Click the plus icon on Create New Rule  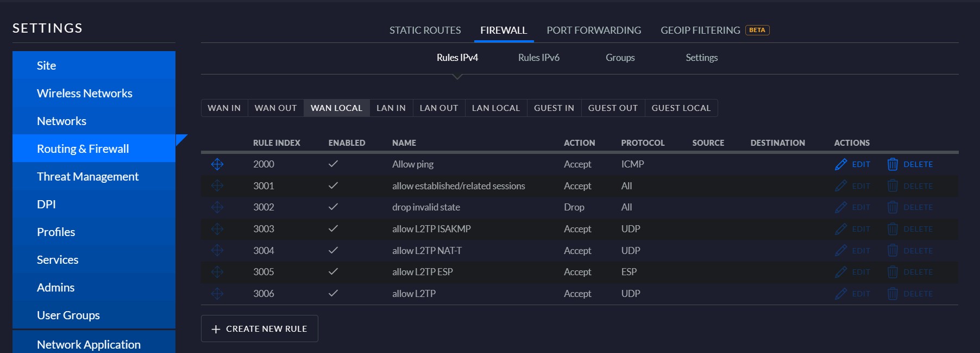click(x=216, y=329)
